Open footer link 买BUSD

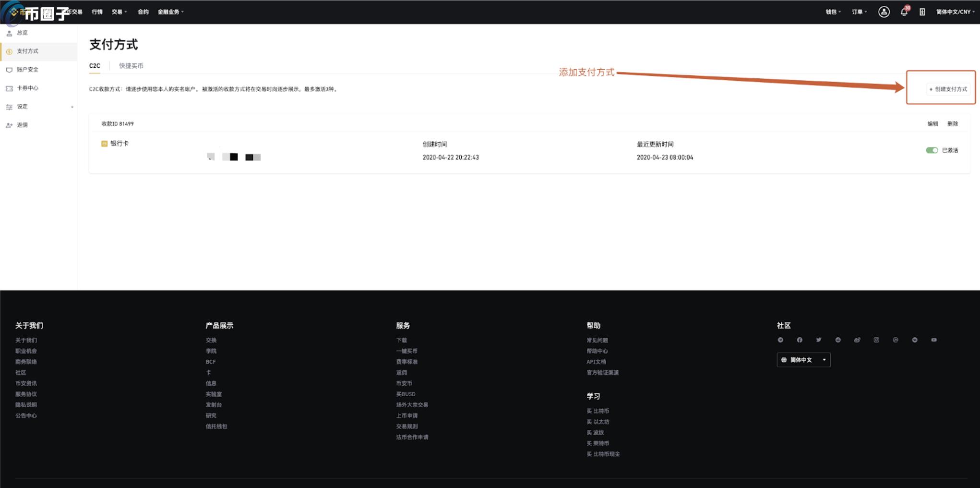click(x=406, y=394)
